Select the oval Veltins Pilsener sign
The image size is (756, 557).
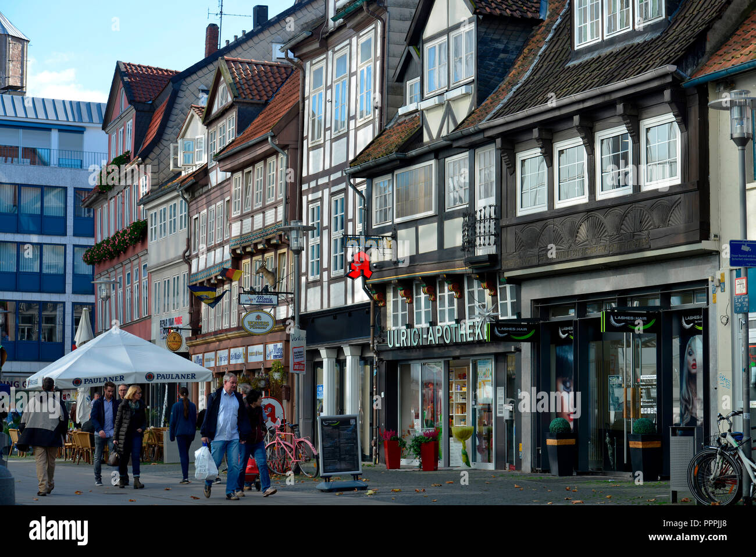258,322
